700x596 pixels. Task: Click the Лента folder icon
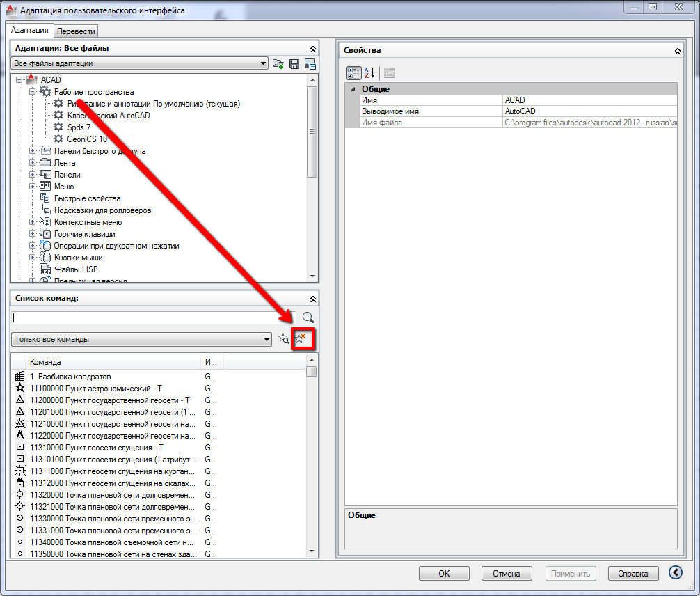(45, 163)
